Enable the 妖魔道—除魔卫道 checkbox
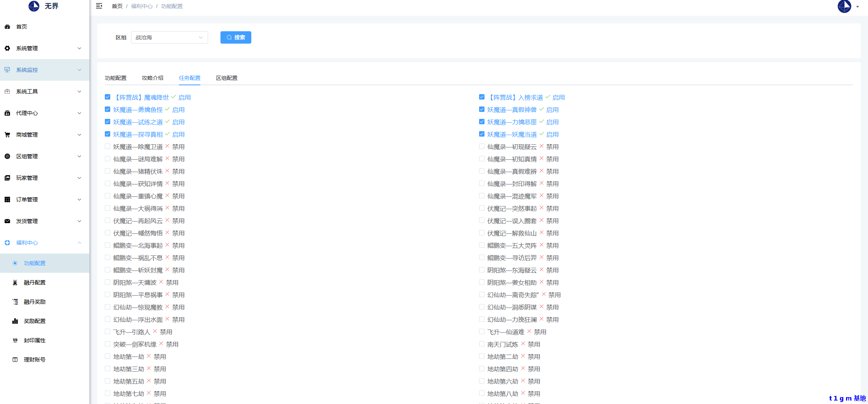Viewport: 868px width, 404px height. [x=108, y=147]
